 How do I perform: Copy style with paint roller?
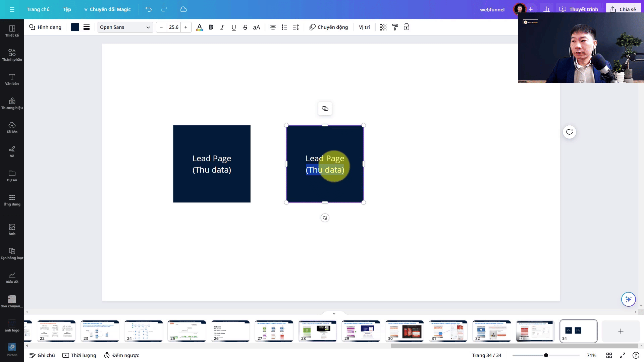pyautogui.click(x=395, y=27)
